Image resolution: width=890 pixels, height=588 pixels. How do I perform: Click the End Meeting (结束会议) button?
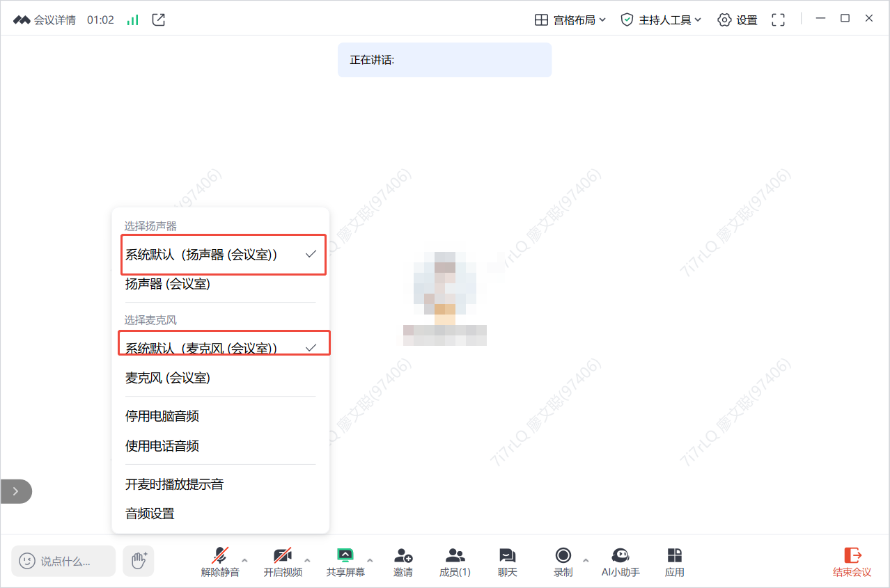852,561
